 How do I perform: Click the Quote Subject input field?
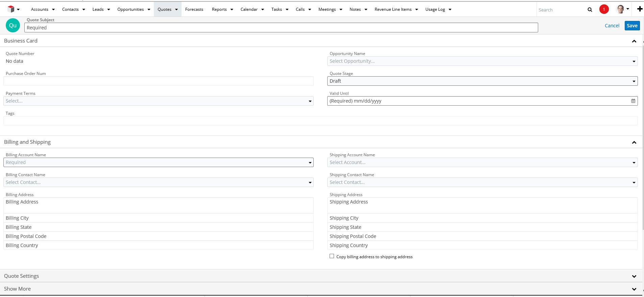point(281,28)
